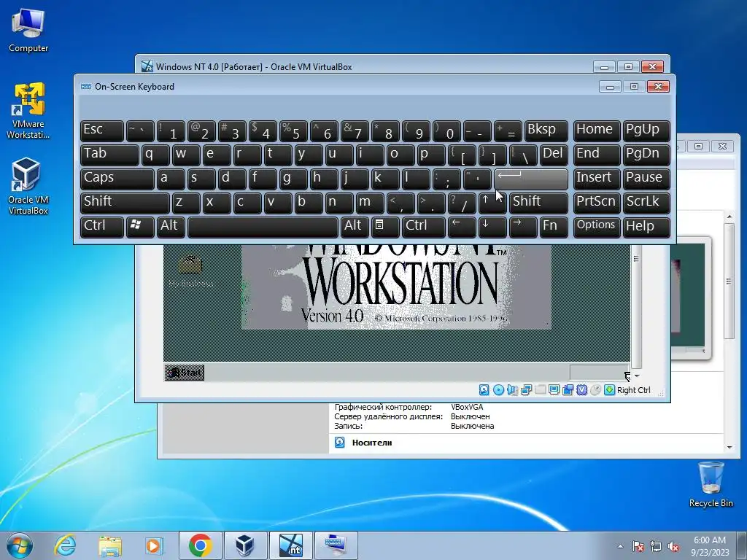Select the VMware Workstation desktop shortcut

point(28,111)
